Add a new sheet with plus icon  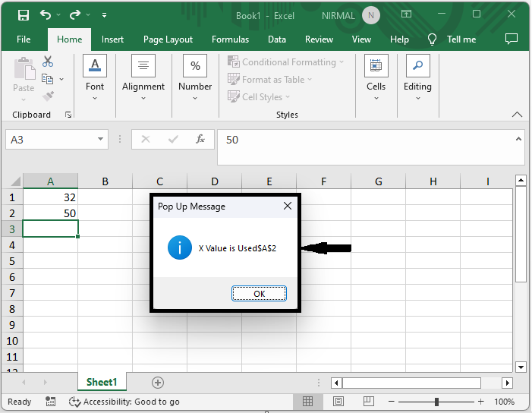157,383
